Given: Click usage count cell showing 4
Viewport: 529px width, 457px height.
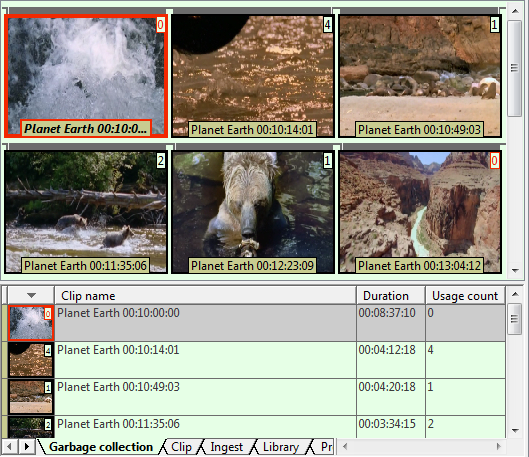Looking at the screenshot, I should (465, 360).
